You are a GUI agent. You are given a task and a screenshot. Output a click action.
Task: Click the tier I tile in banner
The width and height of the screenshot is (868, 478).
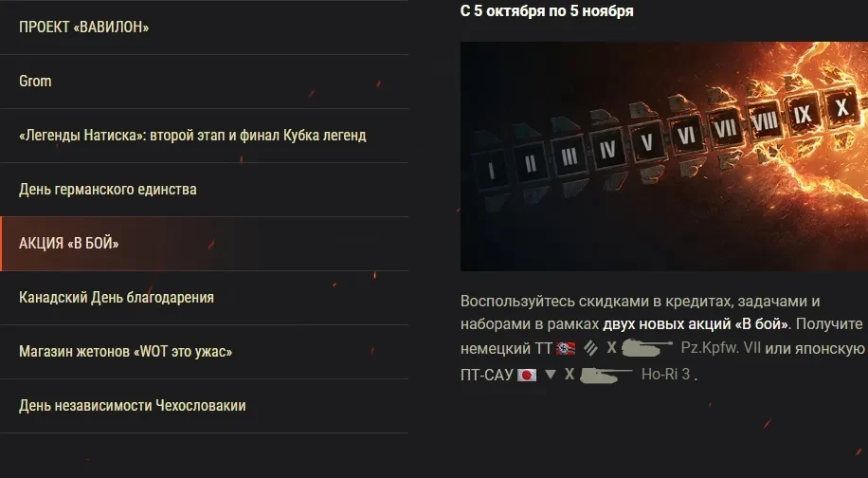(x=491, y=170)
